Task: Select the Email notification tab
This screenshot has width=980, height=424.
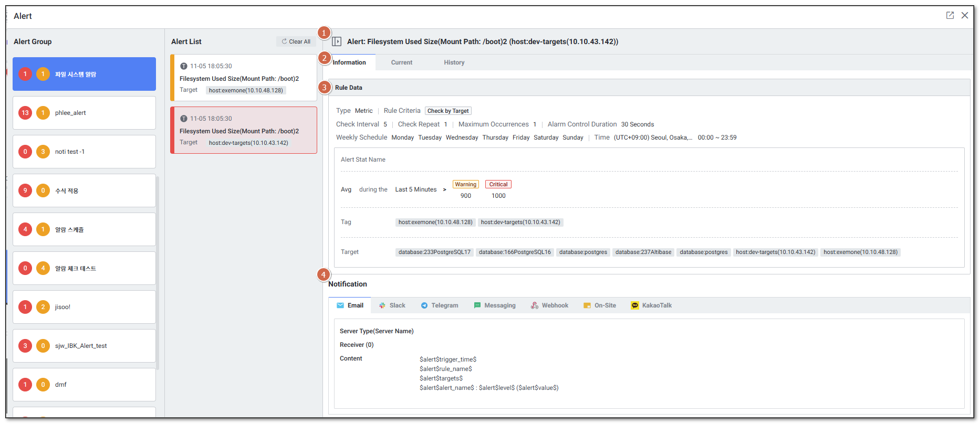Action: coord(350,305)
